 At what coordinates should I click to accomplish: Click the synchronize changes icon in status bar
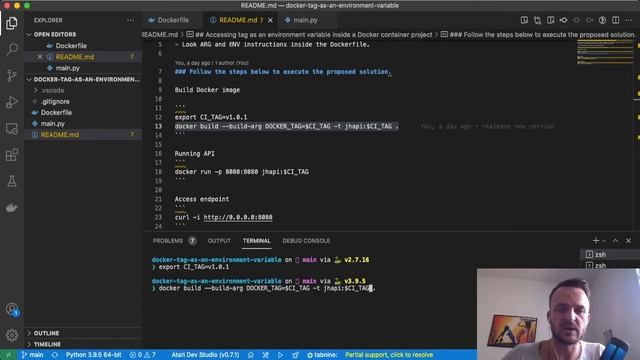coord(54,355)
